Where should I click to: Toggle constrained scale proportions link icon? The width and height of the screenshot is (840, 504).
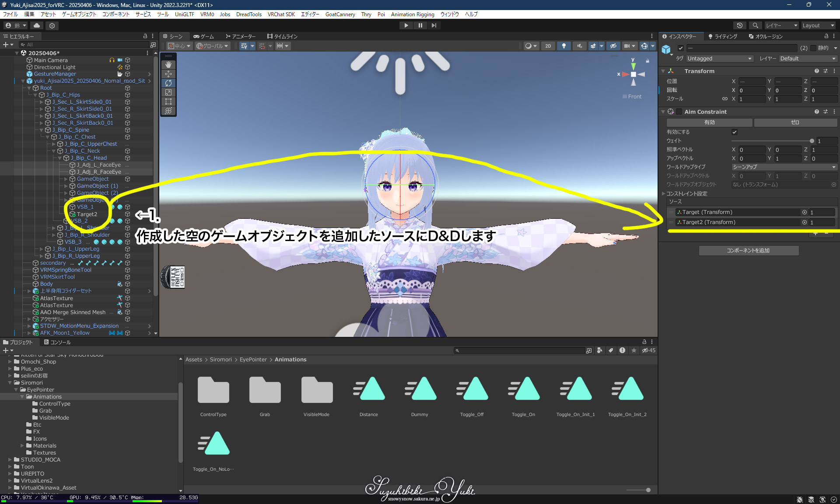[724, 99]
